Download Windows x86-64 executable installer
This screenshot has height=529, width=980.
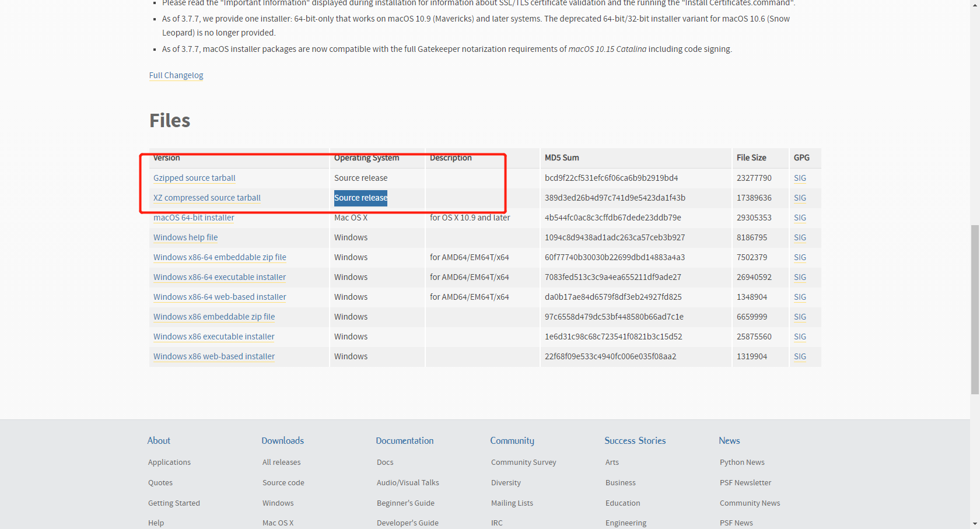click(219, 277)
